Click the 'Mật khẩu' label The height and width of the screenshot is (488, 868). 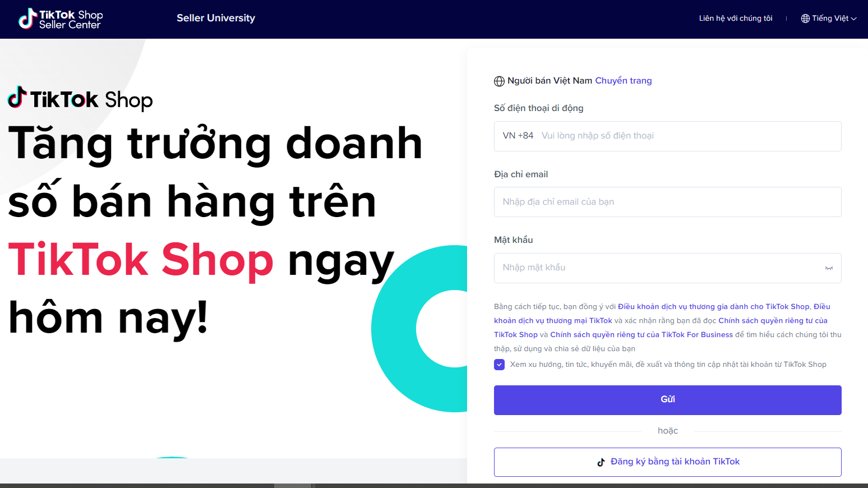point(513,240)
